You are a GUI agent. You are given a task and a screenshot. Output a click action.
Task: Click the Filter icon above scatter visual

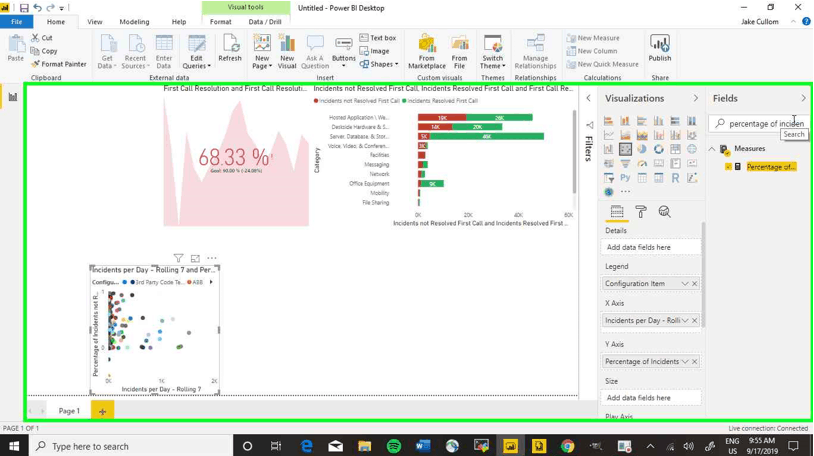coord(178,258)
